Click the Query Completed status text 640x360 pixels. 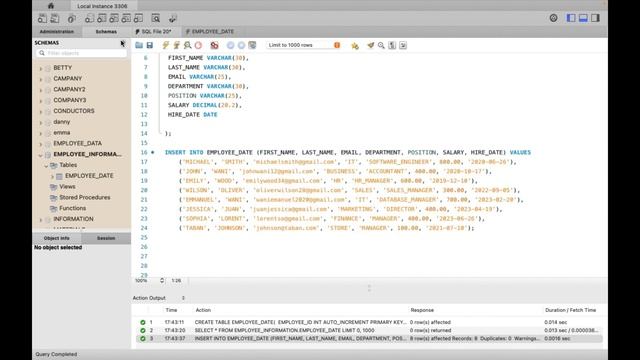[x=56, y=354]
